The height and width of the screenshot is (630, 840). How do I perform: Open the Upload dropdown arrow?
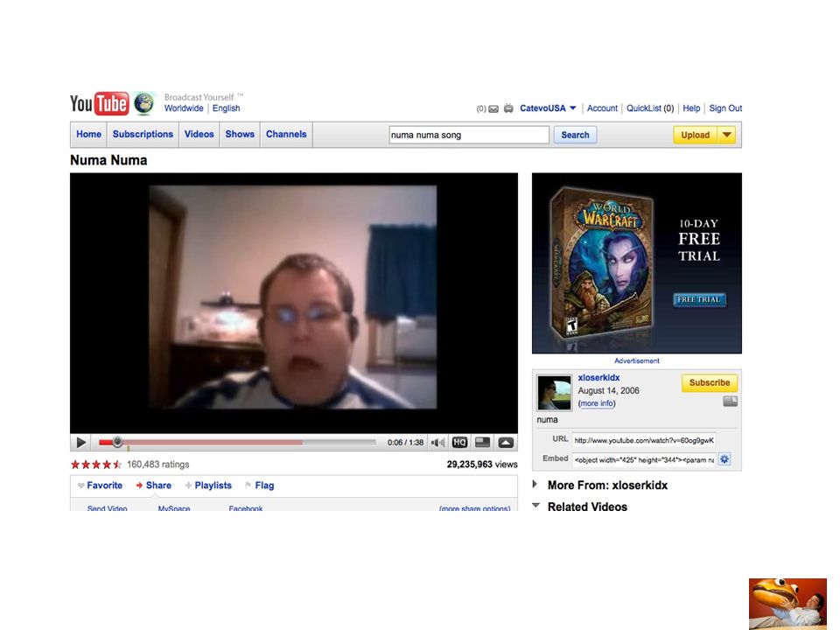pyautogui.click(x=726, y=135)
